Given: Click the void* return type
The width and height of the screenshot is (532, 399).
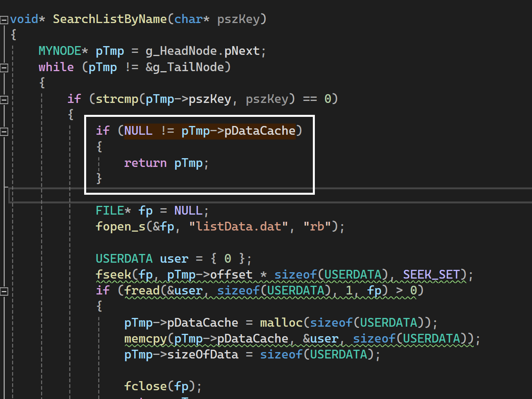Looking at the screenshot, I should click(28, 19).
